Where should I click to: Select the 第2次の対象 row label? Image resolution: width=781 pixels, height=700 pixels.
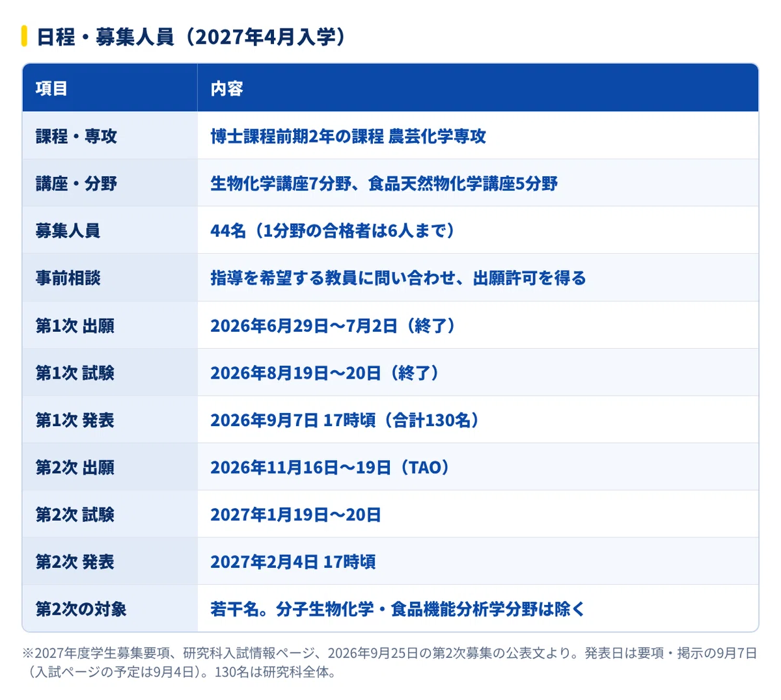click(x=81, y=609)
